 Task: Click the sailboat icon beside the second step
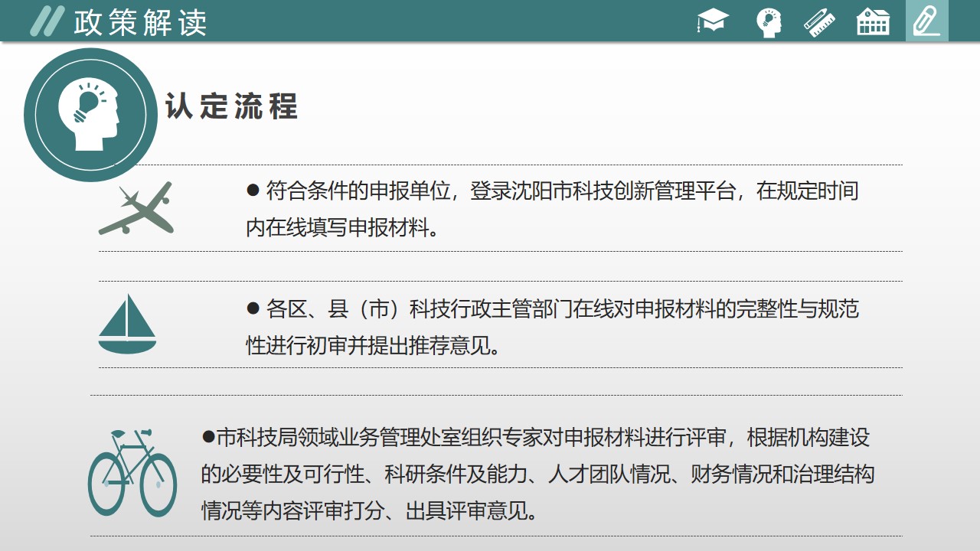[x=127, y=324]
